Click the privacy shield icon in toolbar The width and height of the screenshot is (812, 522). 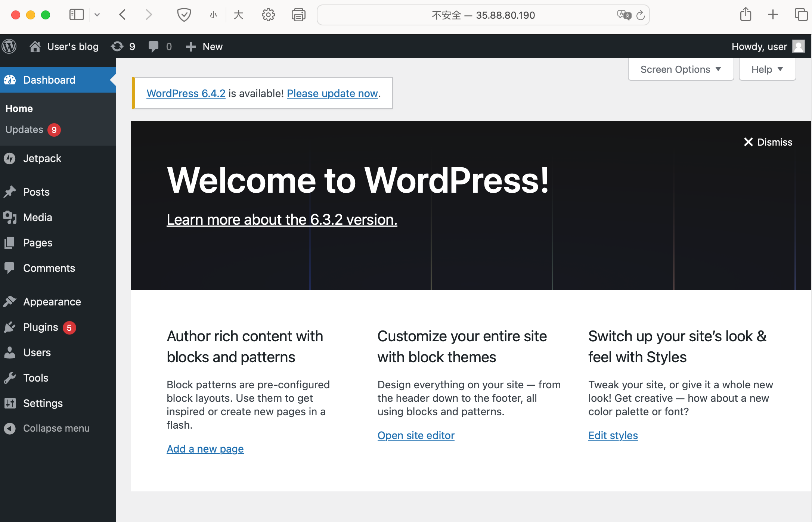tap(184, 15)
